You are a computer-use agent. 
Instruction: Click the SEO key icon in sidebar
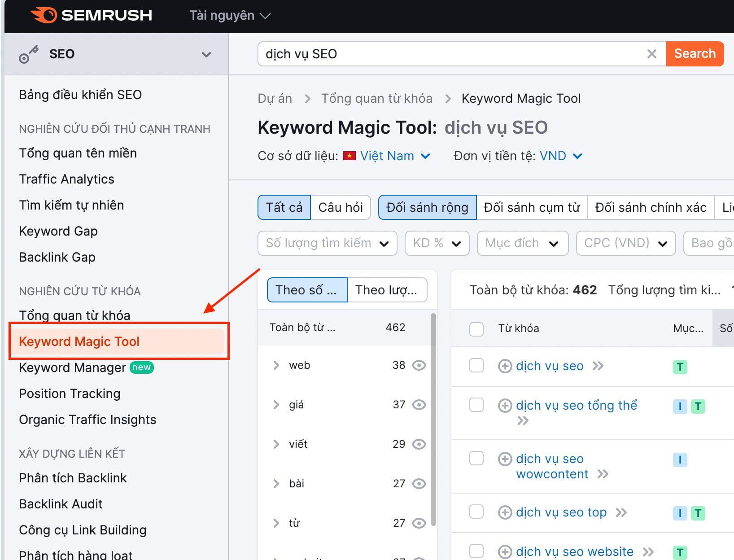28,55
